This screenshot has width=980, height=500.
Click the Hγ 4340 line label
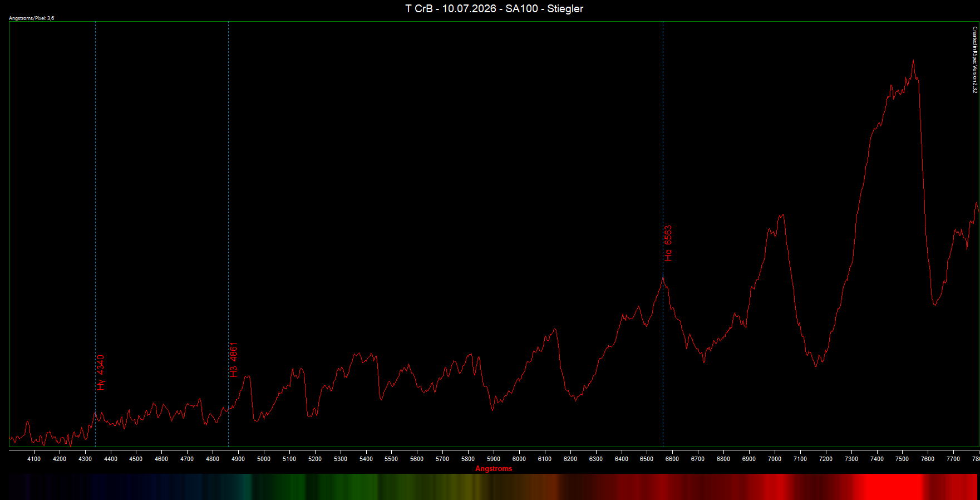(101, 372)
